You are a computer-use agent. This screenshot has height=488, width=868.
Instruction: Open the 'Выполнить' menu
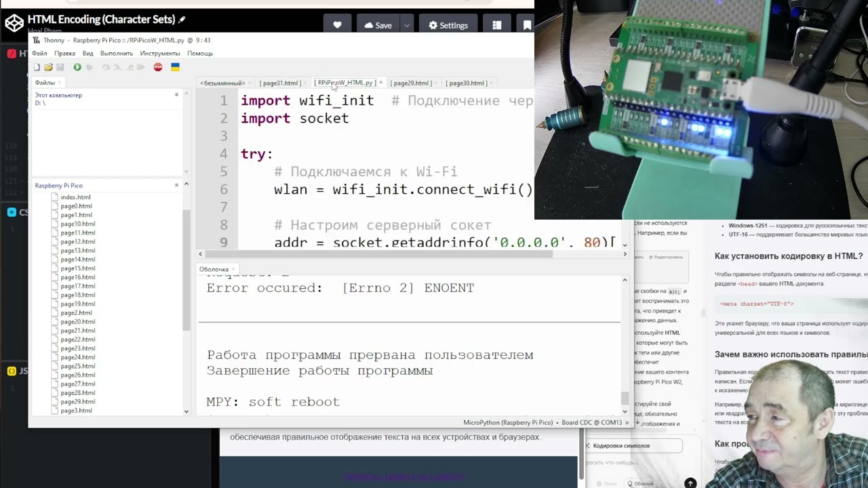117,53
